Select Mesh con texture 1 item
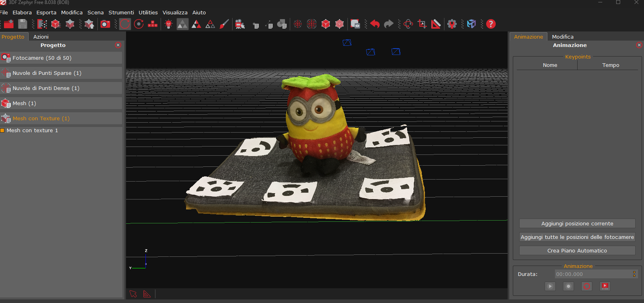Viewport: 644px width, 303px height. [x=32, y=130]
